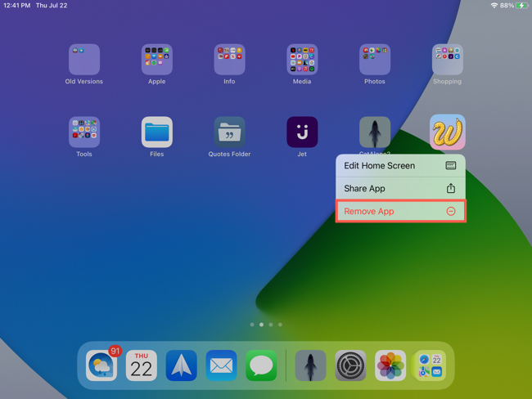Viewport: 532px width, 399px height.
Task: Tap the Thu Jul 22 date in status bar
Action: pyautogui.click(x=52, y=6)
